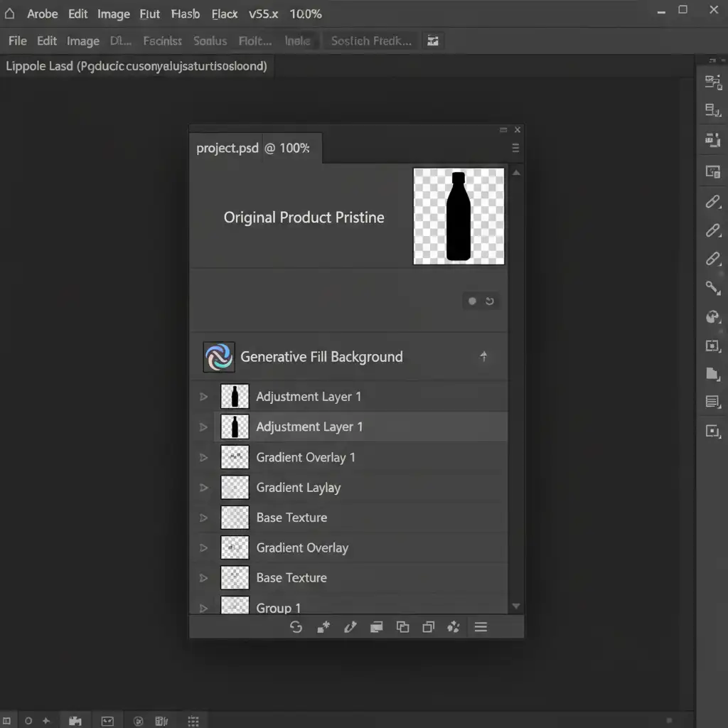Open the hamburger menu in panel footer
Image resolution: width=728 pixels, height=728 pixels.
click(481, 626)
